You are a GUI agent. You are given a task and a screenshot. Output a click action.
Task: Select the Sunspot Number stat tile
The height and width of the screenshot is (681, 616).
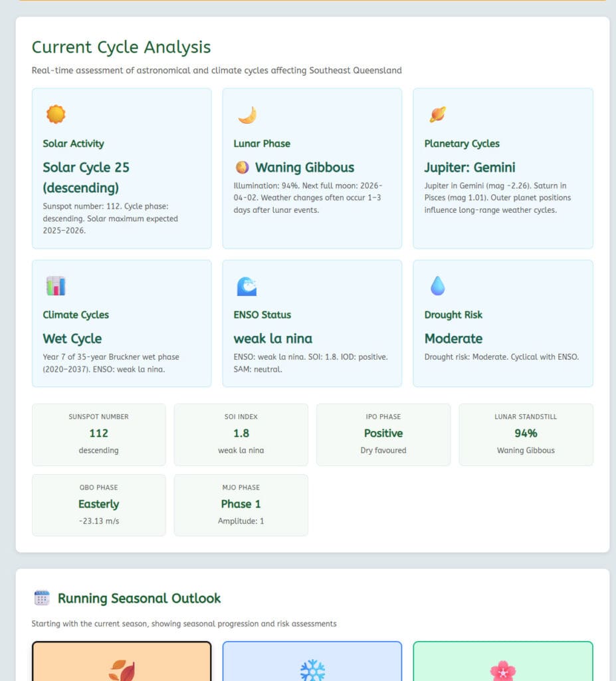pos(98,434)
